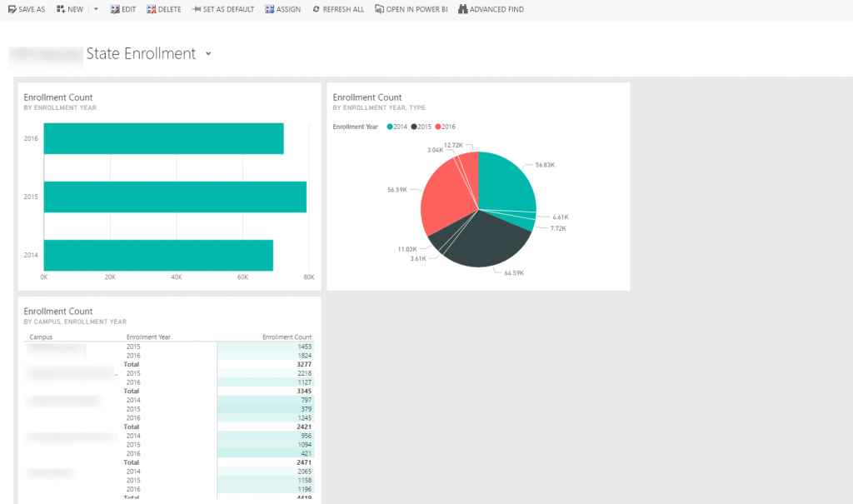This screenshot has height=504, width=853.
Task: Open the State Enrollment dashboard selector chevron
Action: coord(208,54)
